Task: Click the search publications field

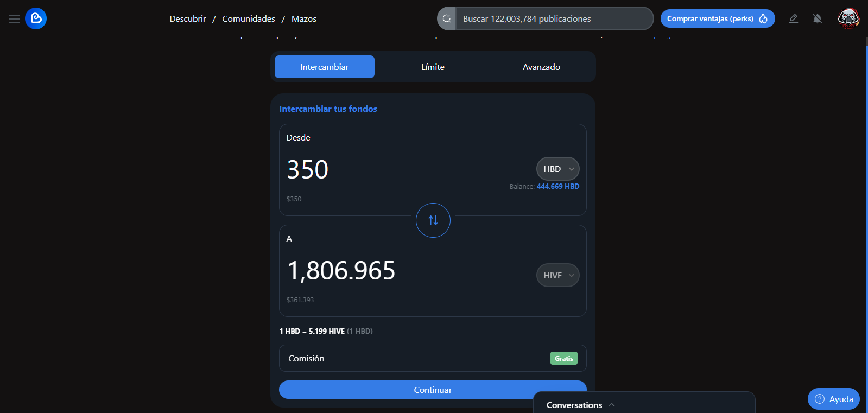Action: click(x=554, y=18)
